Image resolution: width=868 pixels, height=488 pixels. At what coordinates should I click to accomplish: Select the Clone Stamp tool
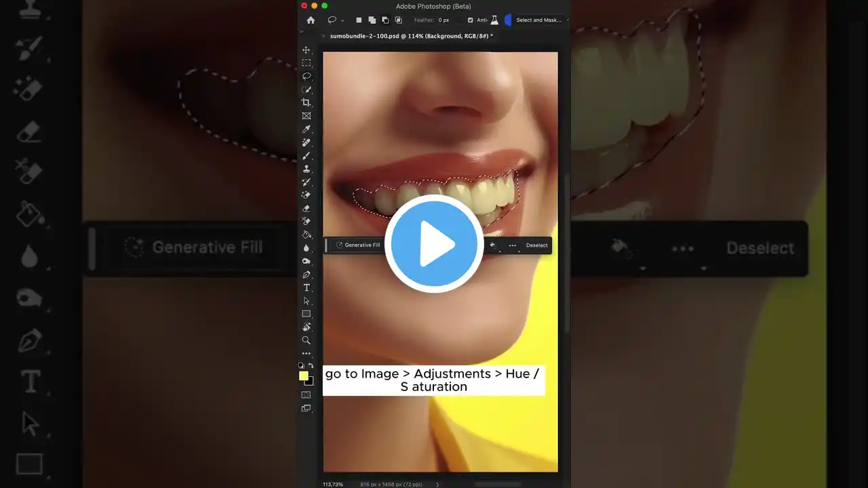307,169
